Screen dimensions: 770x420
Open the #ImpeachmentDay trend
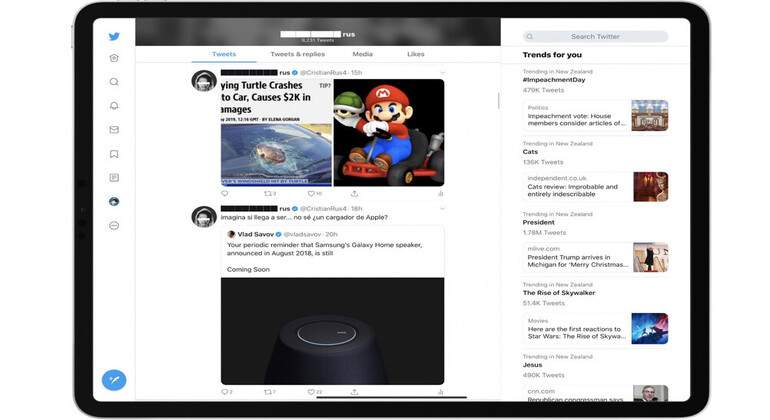point(553,80)
